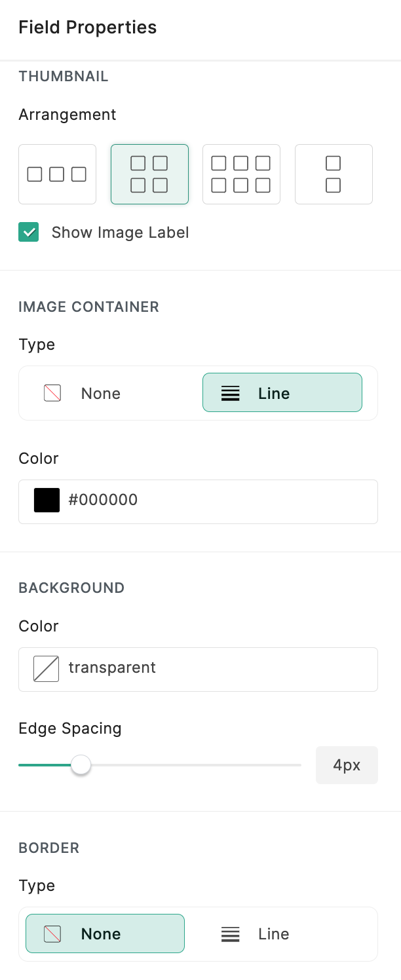This screenshot has height=980, width=401.
Task: Set Image Container type to Line
Action: coord(282,393)
